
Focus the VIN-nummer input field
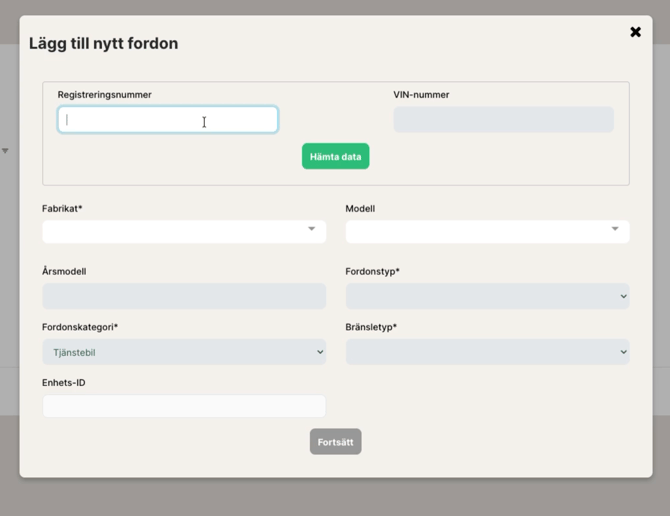point(503,120)
